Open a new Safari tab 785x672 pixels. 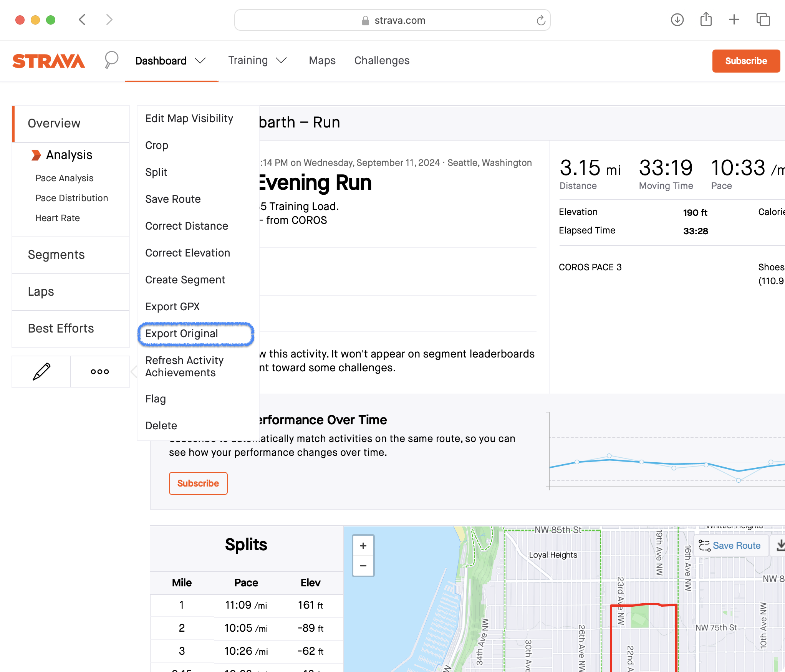pyautogui.click(x=734, y=20)
